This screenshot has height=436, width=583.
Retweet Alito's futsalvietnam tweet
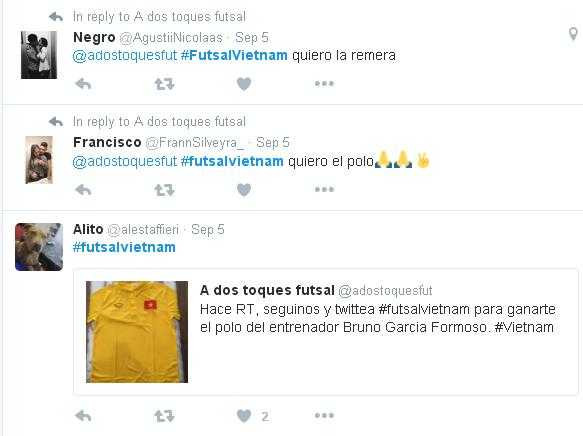point(164,416)
